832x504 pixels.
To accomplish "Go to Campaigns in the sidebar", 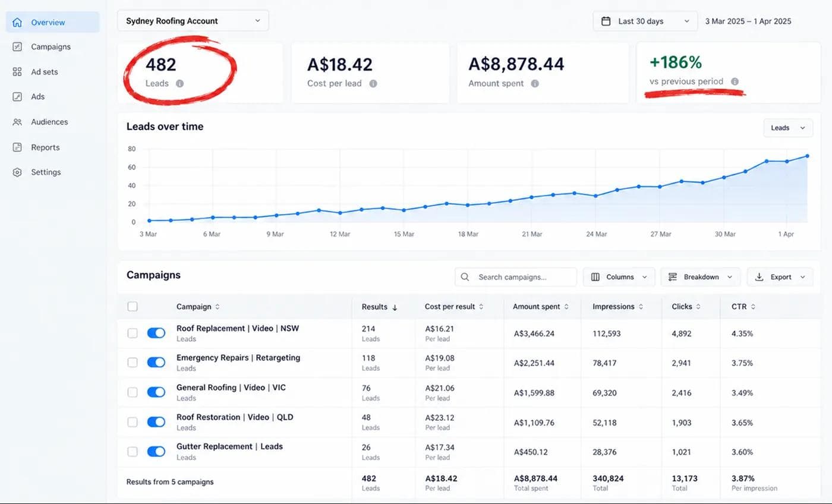I will click(51, 47).
